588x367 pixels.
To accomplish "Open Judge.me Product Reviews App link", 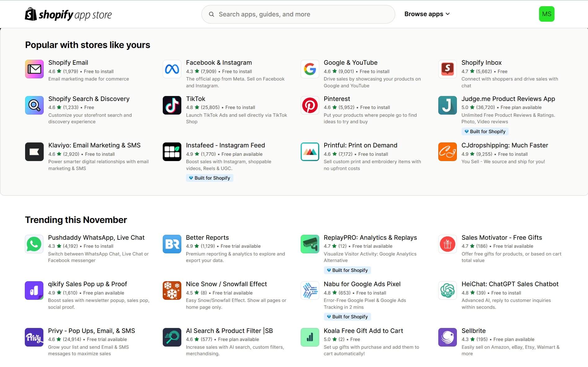I will (x=508, y=99).
